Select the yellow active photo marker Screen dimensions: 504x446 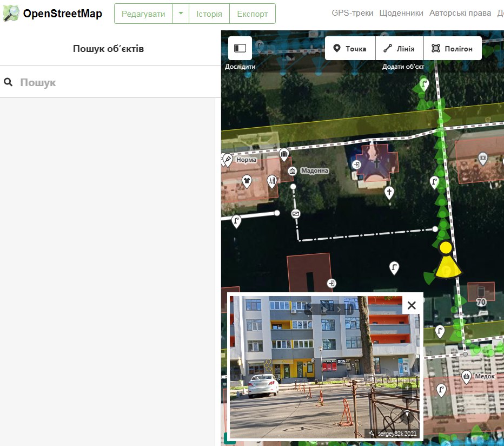click(446, 260)
